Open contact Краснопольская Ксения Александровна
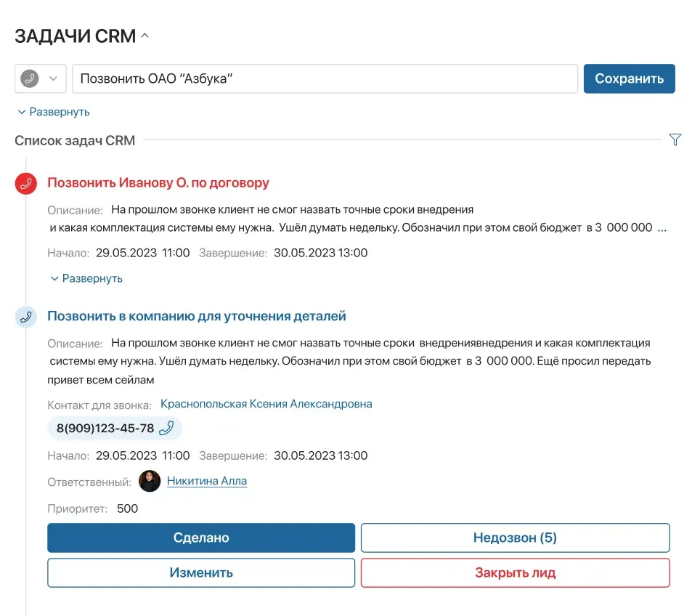This screenshot has height=616, width=700. [266, 404]
